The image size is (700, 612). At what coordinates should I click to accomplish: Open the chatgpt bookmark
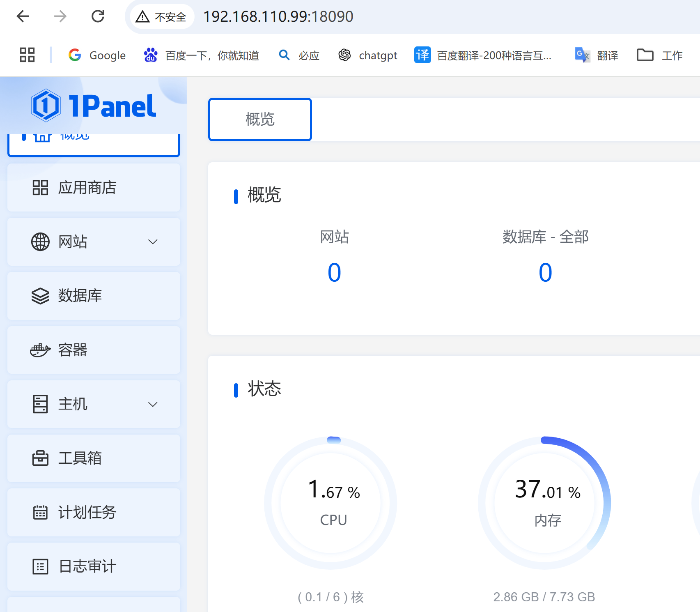[368, 55]
